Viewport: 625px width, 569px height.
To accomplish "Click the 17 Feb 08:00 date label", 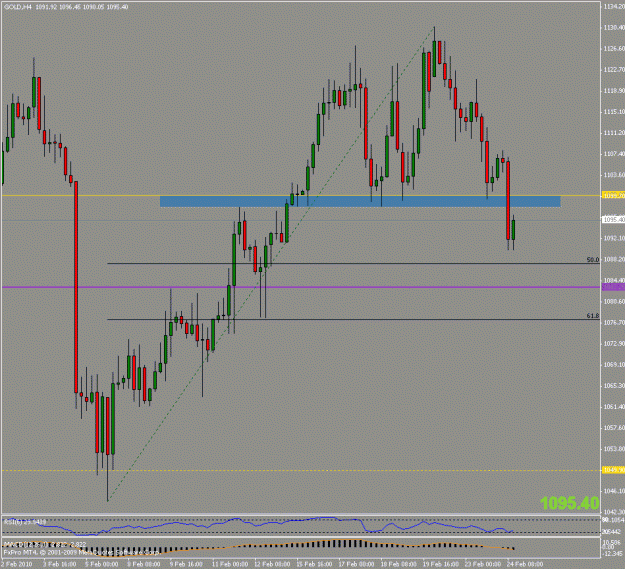I will pos(357,564).
